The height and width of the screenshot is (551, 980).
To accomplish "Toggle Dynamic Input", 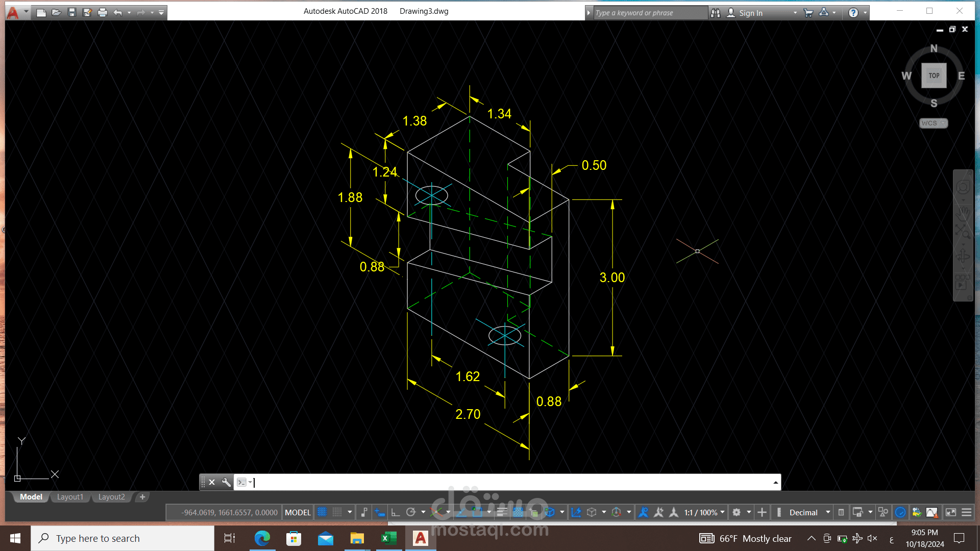I will (x=380, y=512).
